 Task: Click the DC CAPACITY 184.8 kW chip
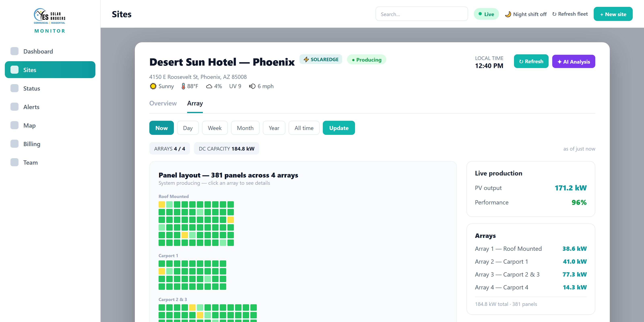click(x=226, y=149)
